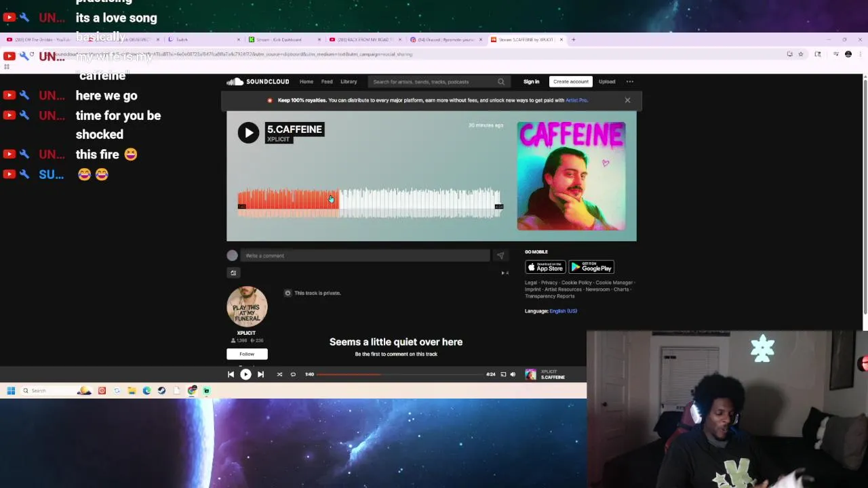
Task: Open the green app icon in taskbar
Action: click(207, 390)
